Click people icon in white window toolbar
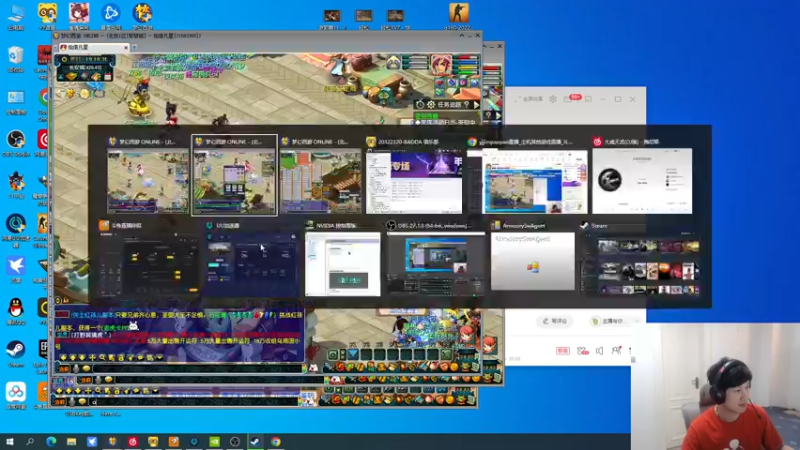The image size is (800, 450). [616, 351]
